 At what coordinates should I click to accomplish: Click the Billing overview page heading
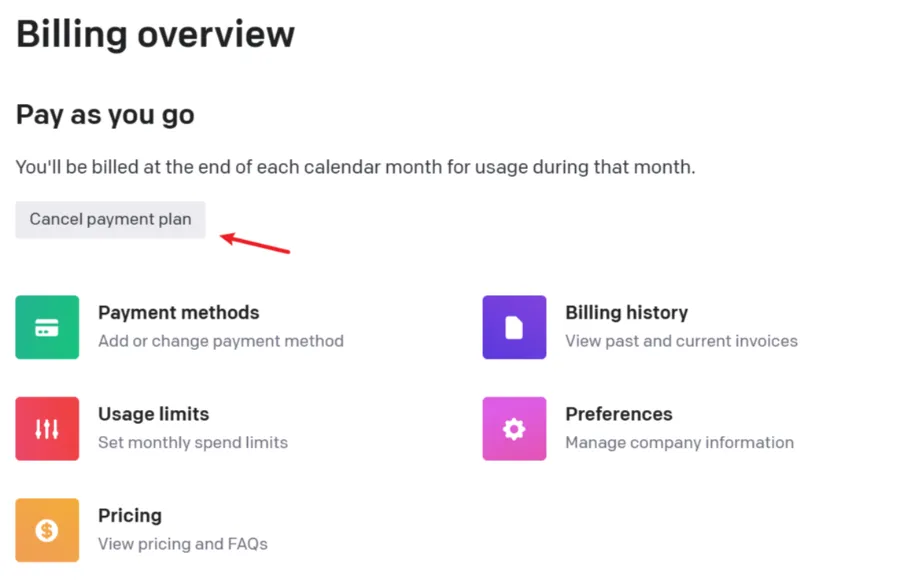pyautogui.click(x=155, y=34)
